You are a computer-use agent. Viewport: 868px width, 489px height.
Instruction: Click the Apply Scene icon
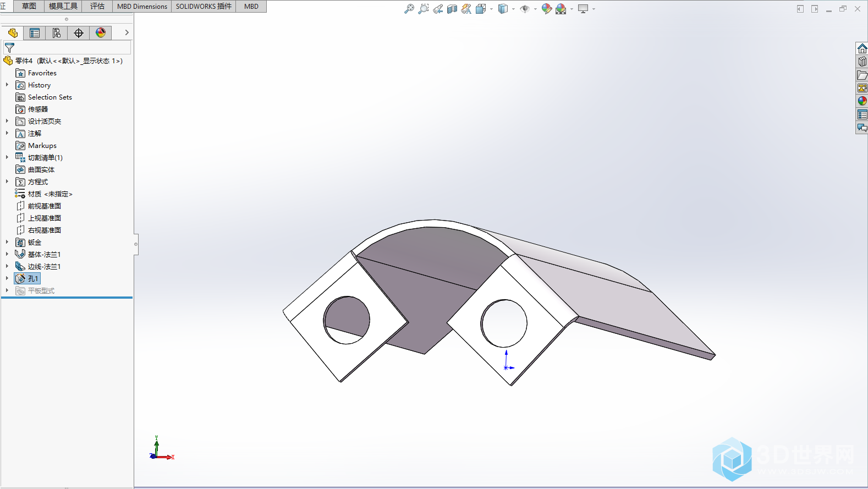[561, 9]
